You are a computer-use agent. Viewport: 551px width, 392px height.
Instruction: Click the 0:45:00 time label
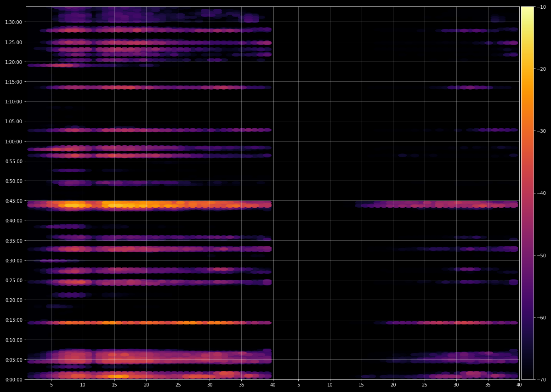(14, 201)
